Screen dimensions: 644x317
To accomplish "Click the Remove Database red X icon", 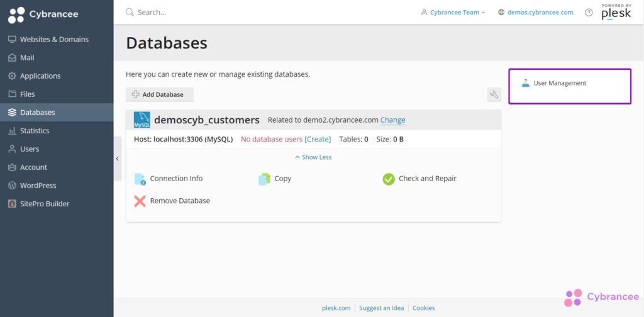I will [140, 201].
